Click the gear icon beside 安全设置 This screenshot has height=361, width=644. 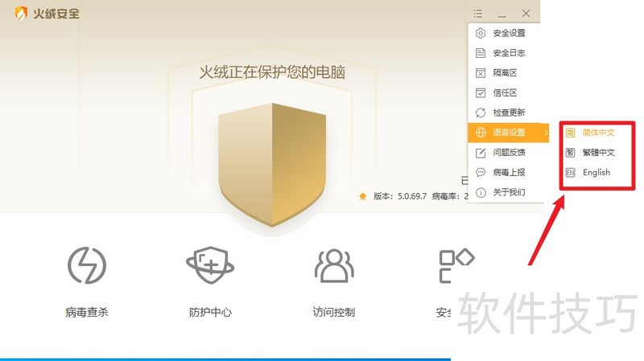(x=481, y=33)
